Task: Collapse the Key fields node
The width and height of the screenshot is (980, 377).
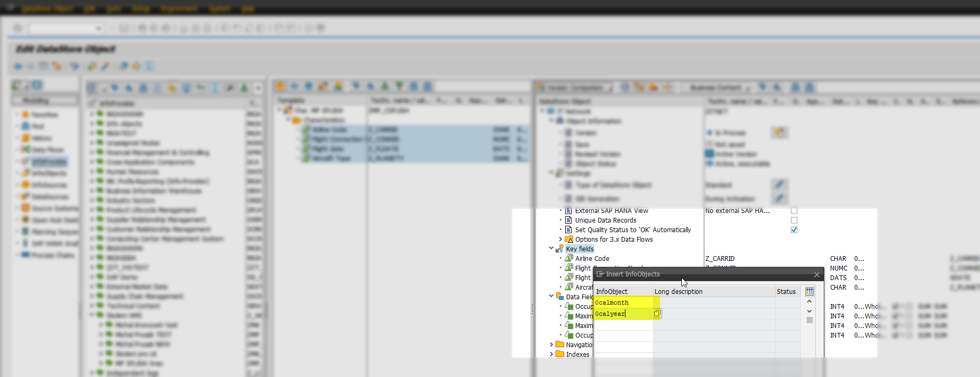Action: click(x=551, y=249)
